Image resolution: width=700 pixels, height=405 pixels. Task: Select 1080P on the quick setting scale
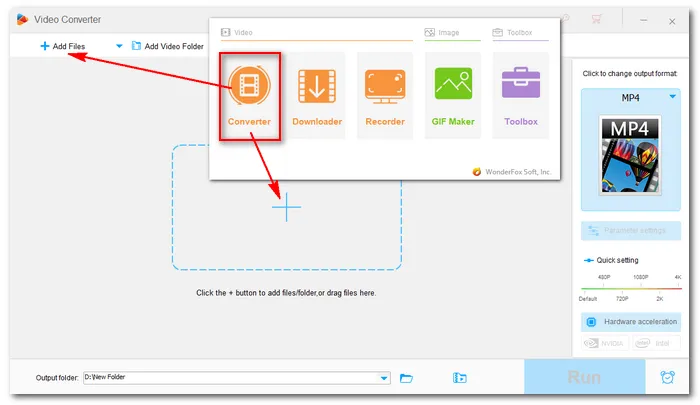click(641, 277)
